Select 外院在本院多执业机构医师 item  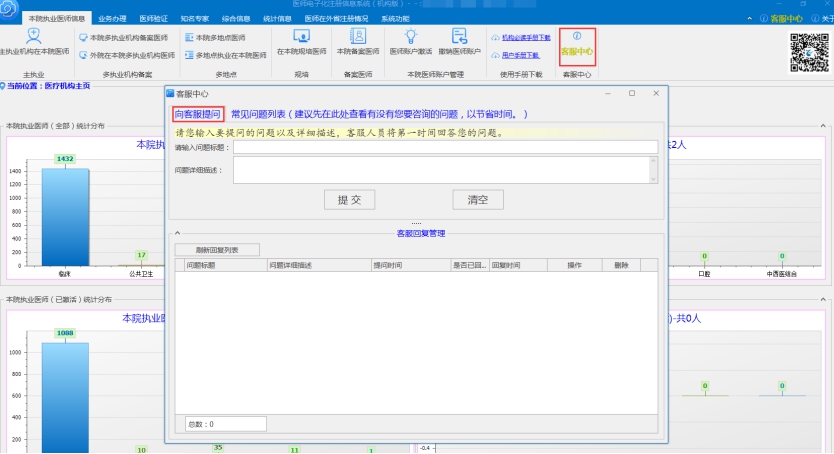coord(125,54)
